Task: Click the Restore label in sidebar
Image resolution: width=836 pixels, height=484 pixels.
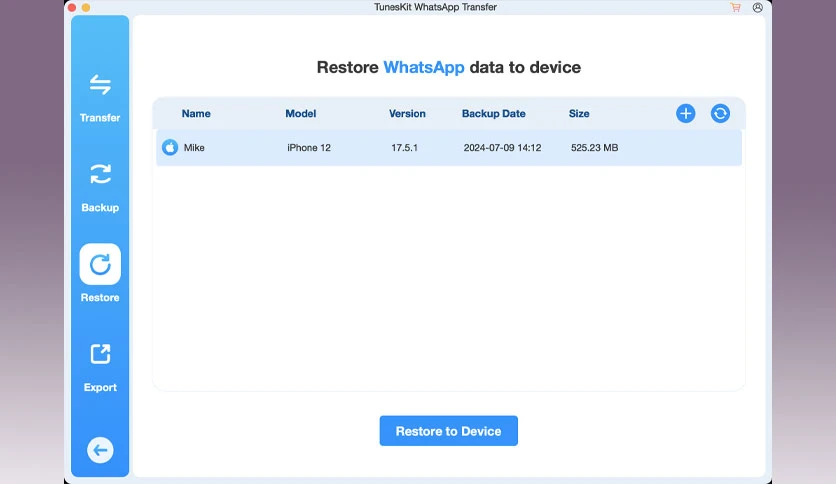Action: pyautogui.click(x=100, y=297)
